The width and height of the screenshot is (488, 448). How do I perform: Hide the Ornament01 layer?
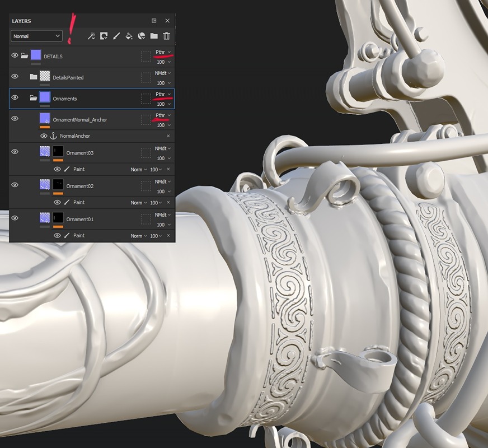pos(15,218)
